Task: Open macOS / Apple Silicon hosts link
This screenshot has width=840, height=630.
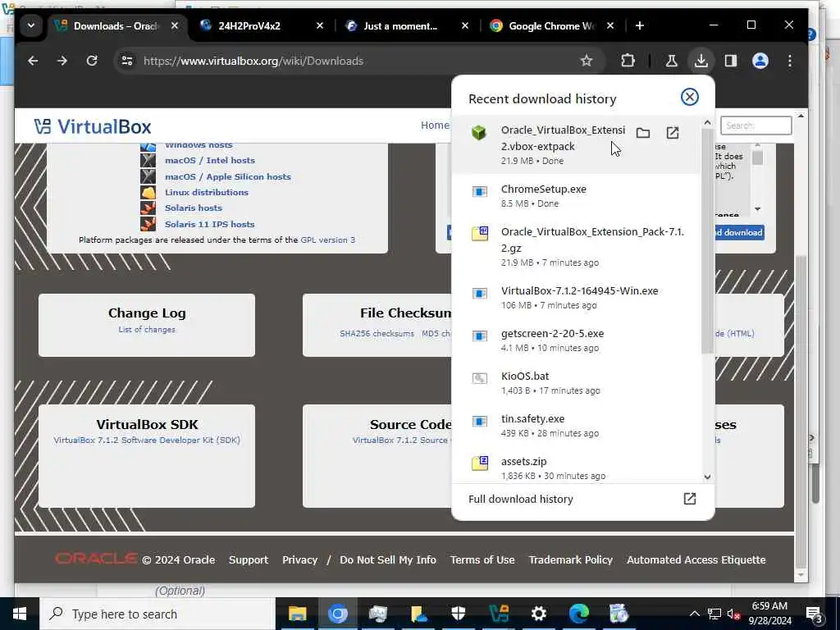Action: (x=228, y=176)
